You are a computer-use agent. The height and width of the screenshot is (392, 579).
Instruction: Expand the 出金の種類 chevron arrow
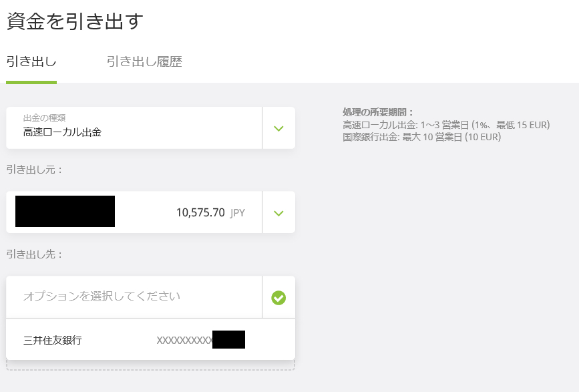click(x=278, y=128)
